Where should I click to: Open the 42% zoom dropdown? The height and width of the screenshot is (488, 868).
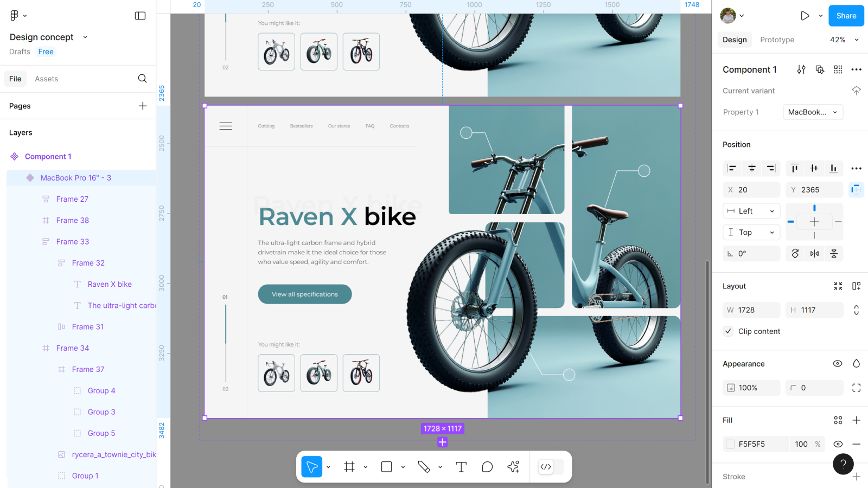coord(844,40)
